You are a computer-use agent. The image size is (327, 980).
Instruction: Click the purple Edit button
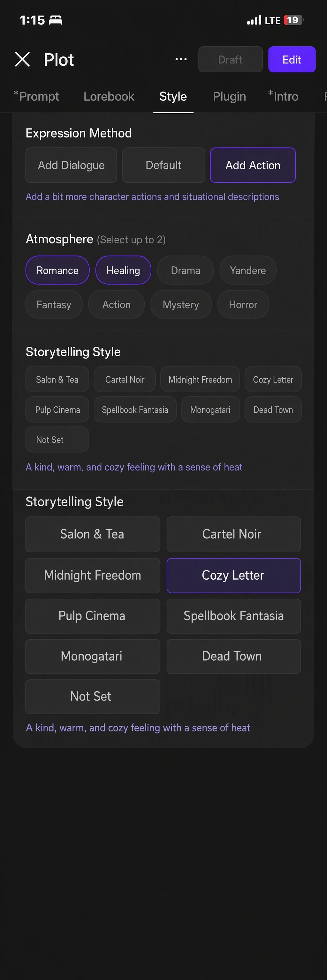point(292,59)
